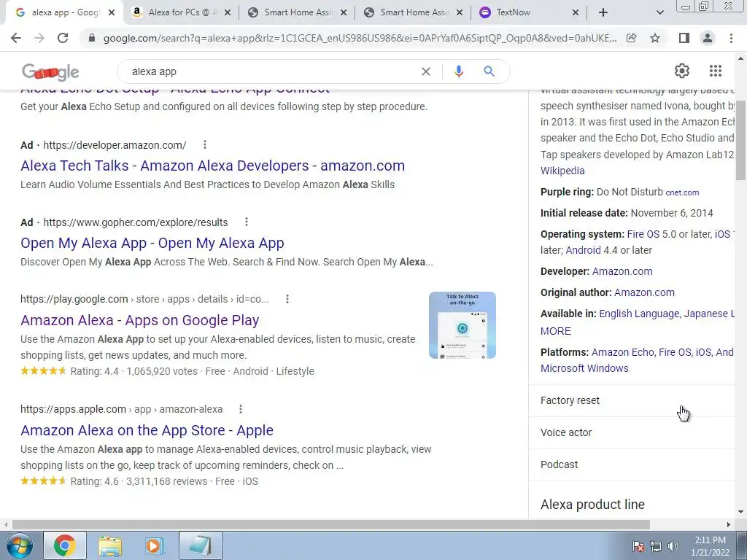Submit search with the magnifier icon
This screenshot has height=560, width=747.
(489, 71)
